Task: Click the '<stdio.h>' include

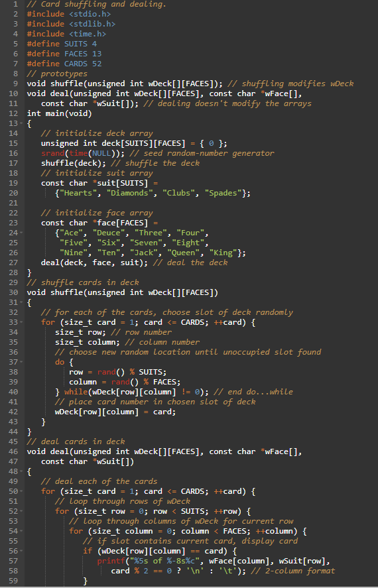Action: (x=90, y=14)
